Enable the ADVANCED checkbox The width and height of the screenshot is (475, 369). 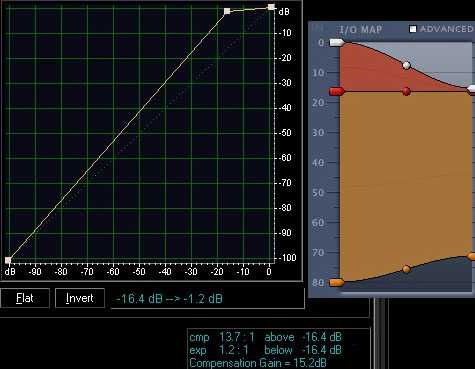tap(413, 29)
